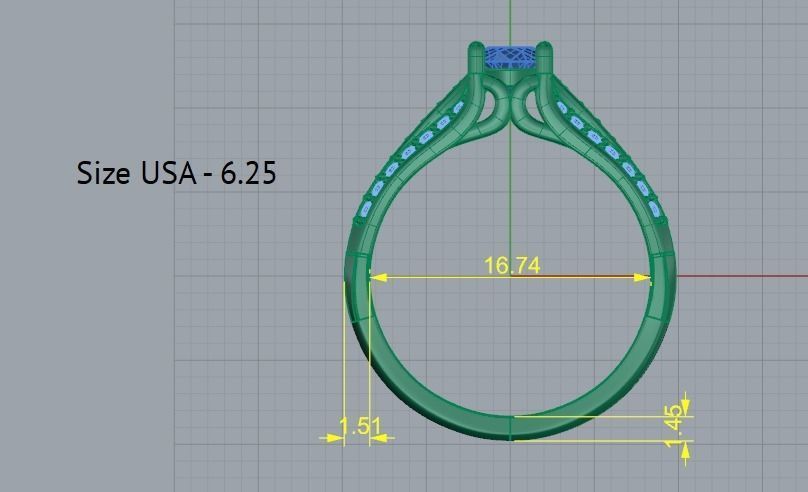Screen dimensions: 808x492
Task: Click the 1.51 band thickness dimension text
Action: 361,427
